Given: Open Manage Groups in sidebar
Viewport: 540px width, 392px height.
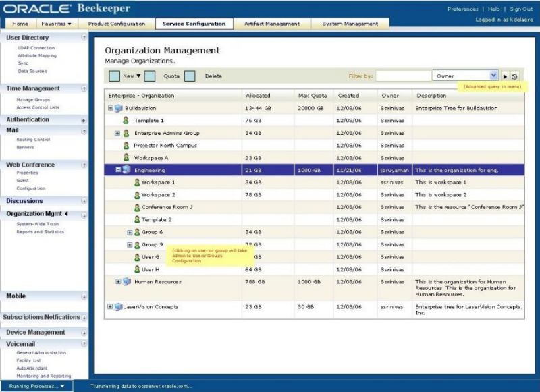Looking at the screenshot, I should coord(33,100).
